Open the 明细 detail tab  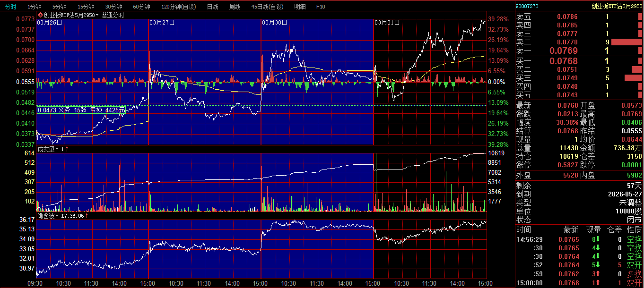point(300,7)
